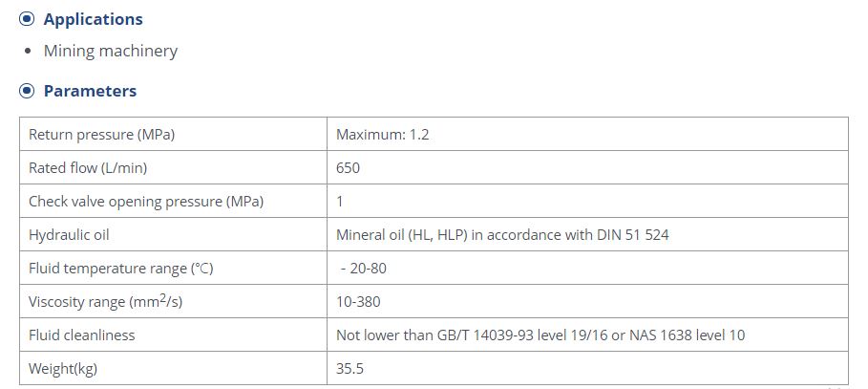The height and width of the screenshot is (389, 868).
Task: Select the 650 rated flow value
Action: click(x=348, y=167)
